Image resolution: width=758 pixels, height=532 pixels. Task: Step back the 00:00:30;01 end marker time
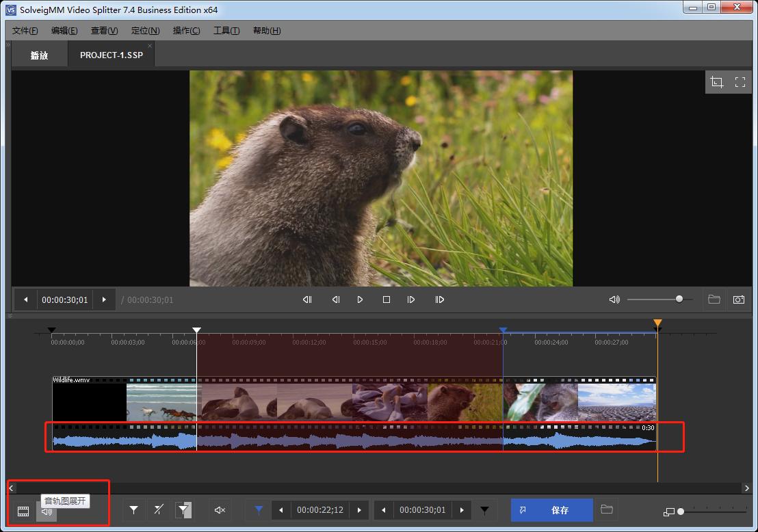point(384,510)
